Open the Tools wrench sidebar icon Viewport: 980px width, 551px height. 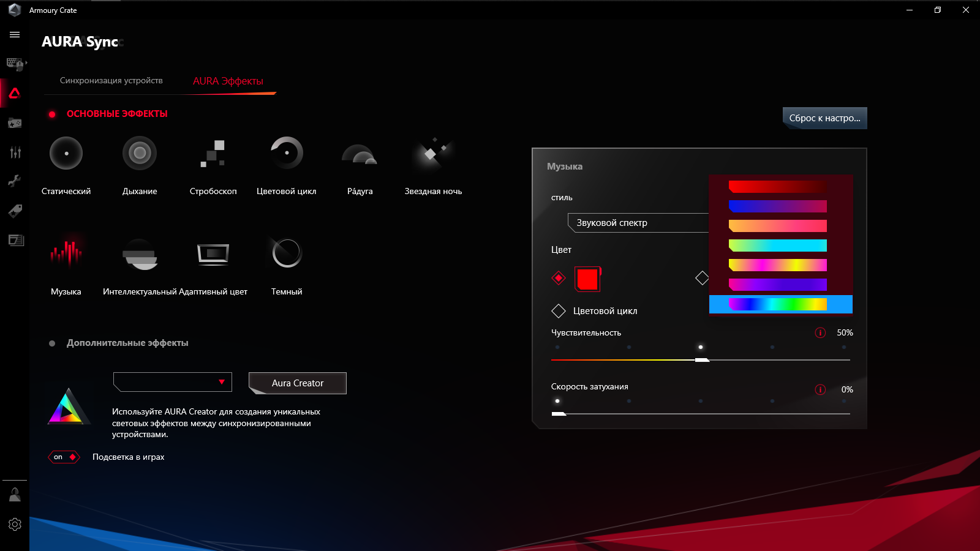pyautogui.click(x=15, y=181)
